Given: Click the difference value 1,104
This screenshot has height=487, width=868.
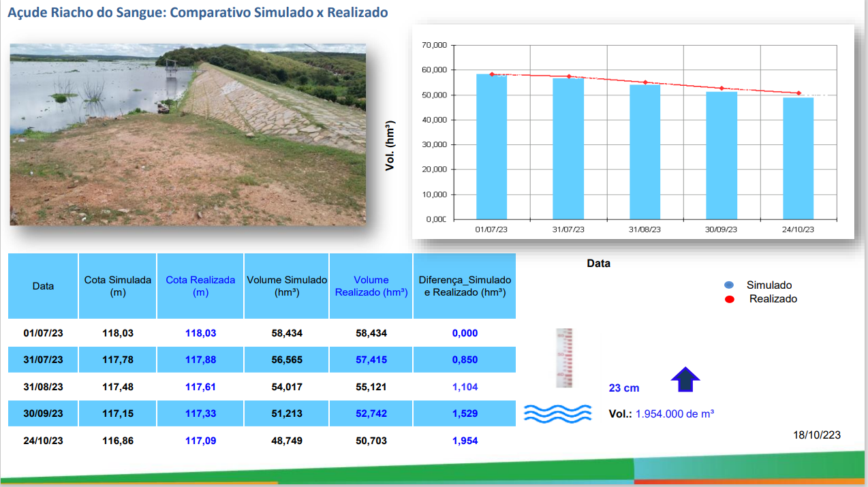Looking at the screenshot, I should tap(465, 387).
